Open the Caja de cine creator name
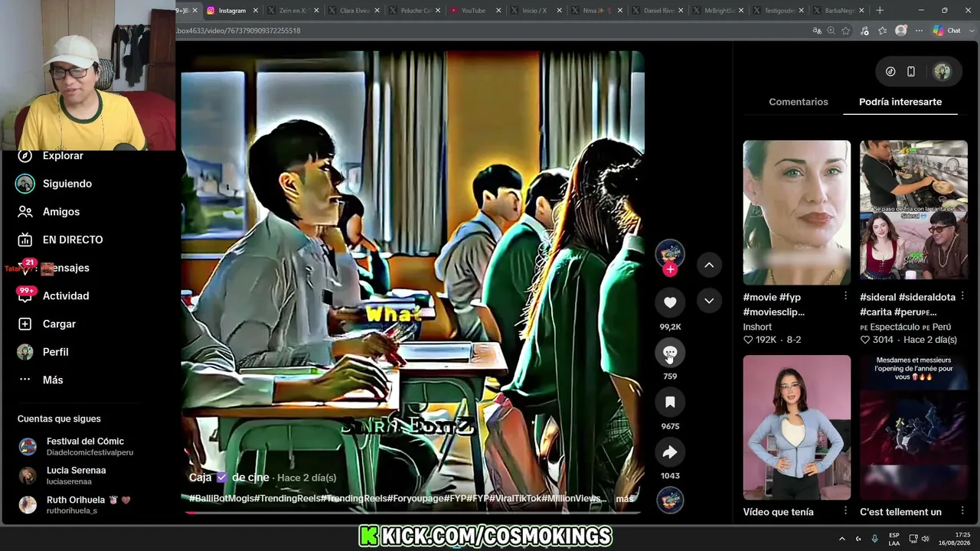 229,478
